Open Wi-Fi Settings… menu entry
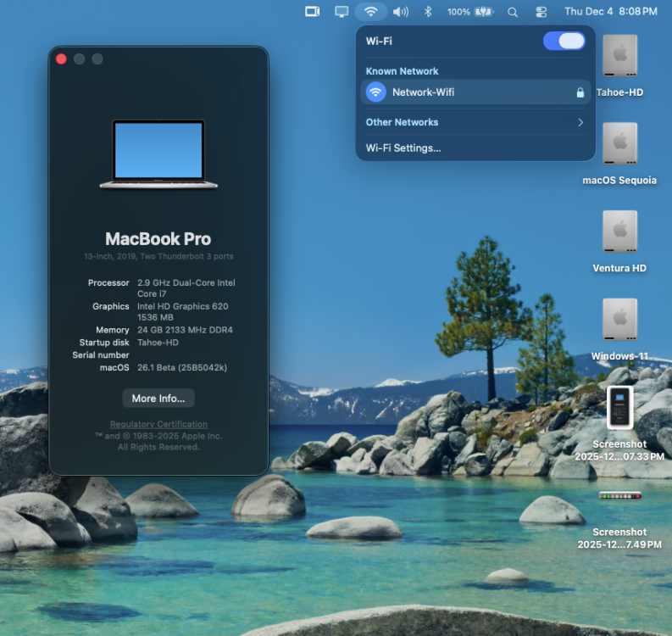 (x=403, y=148)
